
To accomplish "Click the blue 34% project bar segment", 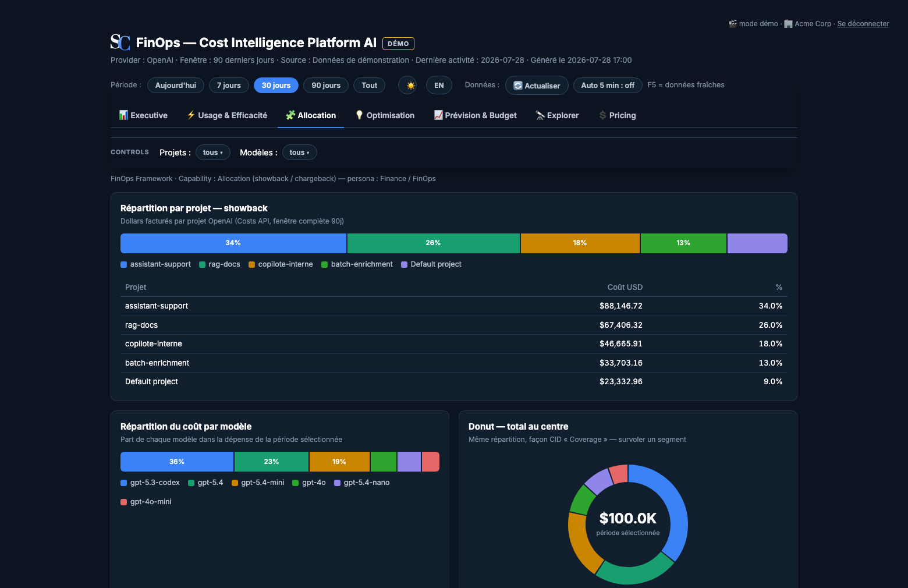I will coord(233,243).
